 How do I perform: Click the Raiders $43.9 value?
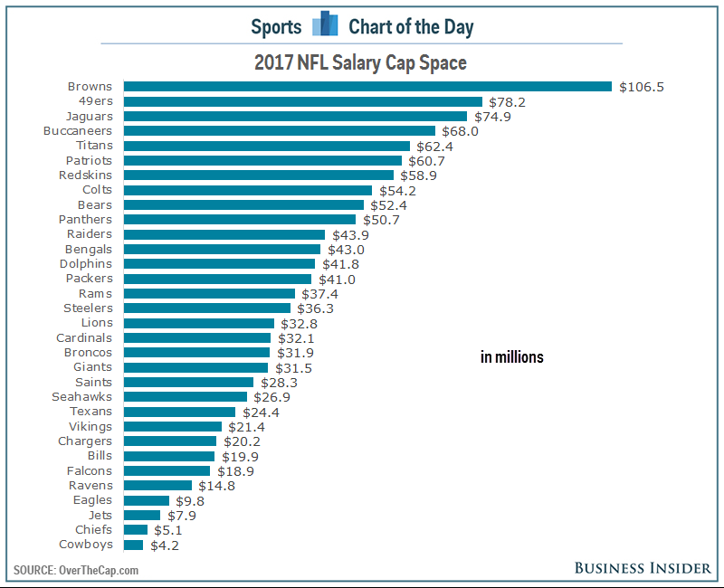click(x=350, y=235)
